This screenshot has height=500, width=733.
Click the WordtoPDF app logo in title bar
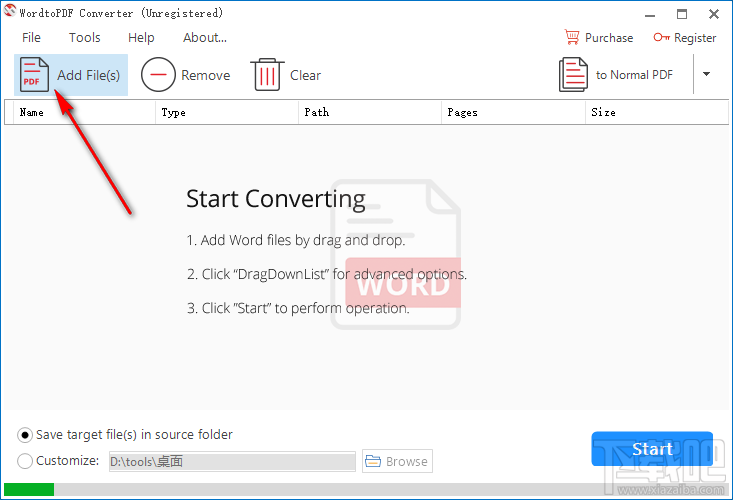click(9, 10)
